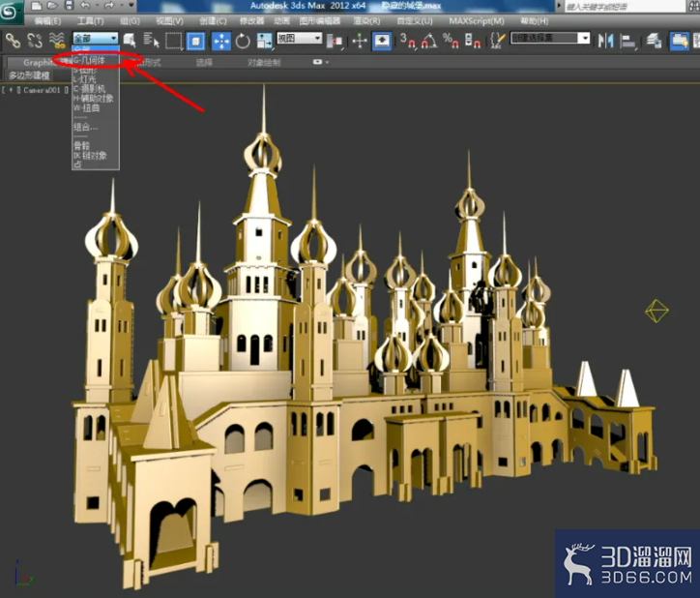Open the 全部 selection filter dropdown

(x=95, y=38)
